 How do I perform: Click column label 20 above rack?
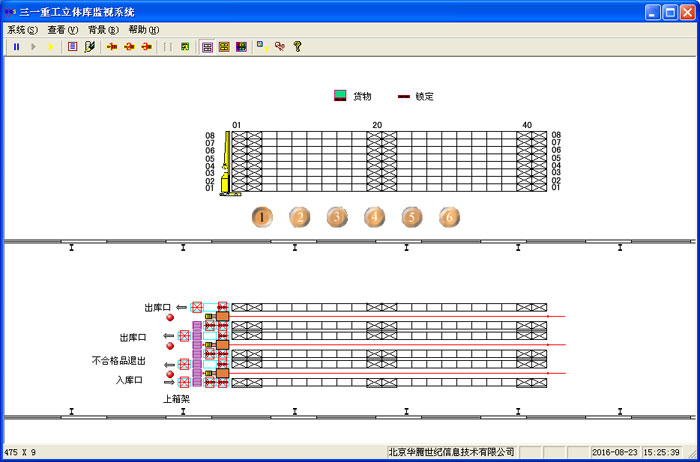(377, 125)
